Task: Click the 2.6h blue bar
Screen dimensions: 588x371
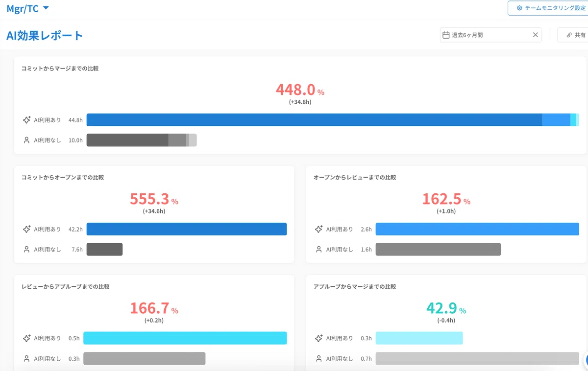Action: coord(477,229)
